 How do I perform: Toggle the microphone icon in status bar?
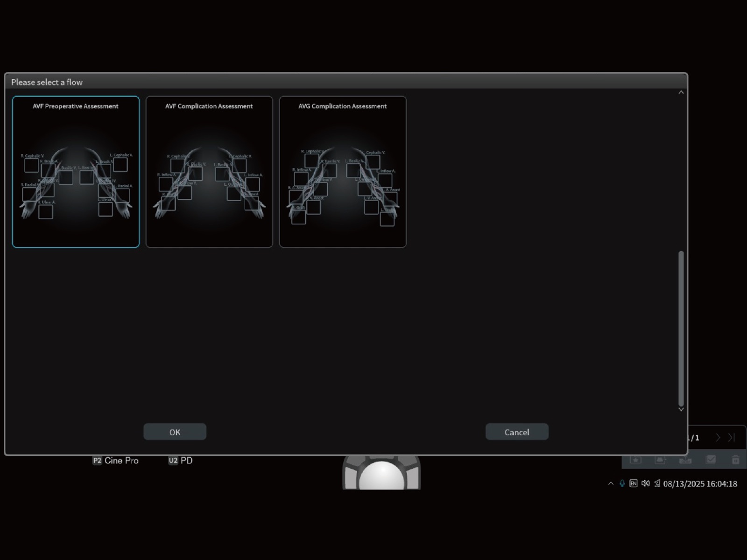pyautogui.click(x=622, y=484)
